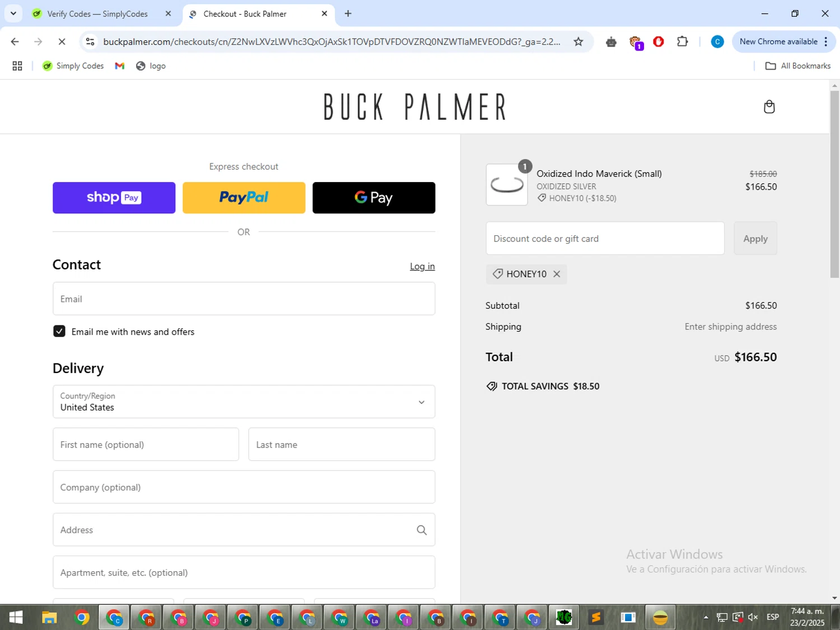Click the search icon in Address field
This screenshot has height=630, width=840.
click(422, 530)
